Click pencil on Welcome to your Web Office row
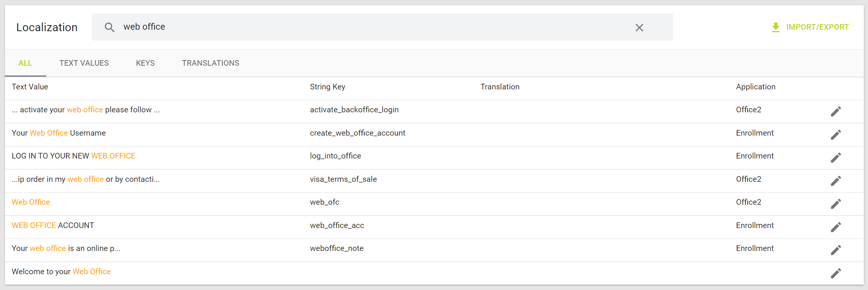 (836, 273)
